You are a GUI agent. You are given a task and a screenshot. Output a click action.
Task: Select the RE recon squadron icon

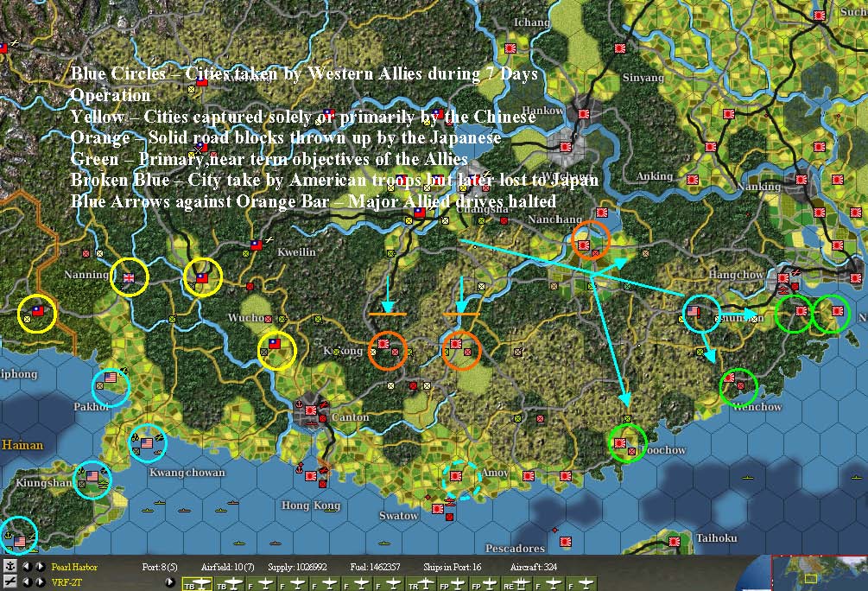[517, 584]
